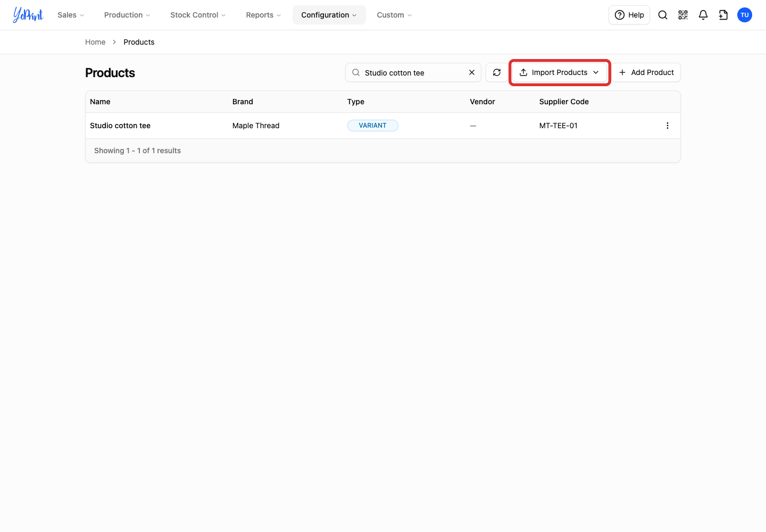Screen dimensions: 766x532
Task: Click the Type column header
Action: [x=356, y=102]
